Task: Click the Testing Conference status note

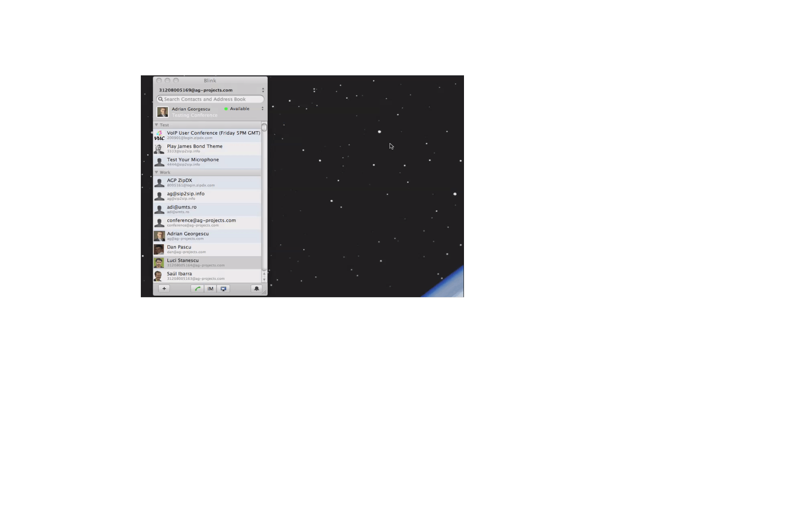Action: (x=195, y=115)
